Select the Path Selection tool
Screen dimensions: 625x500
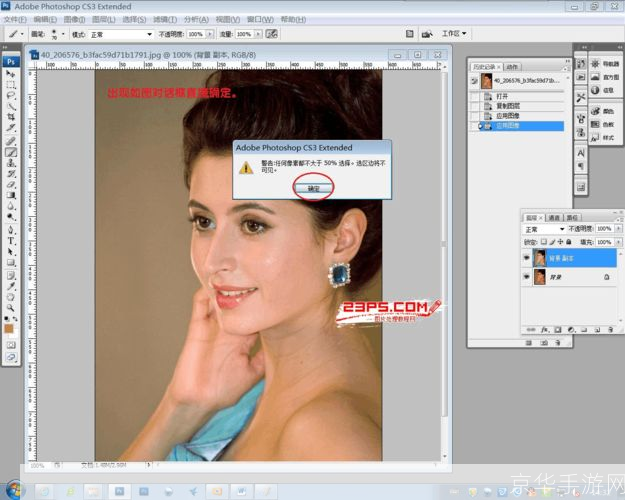(11, 252)
